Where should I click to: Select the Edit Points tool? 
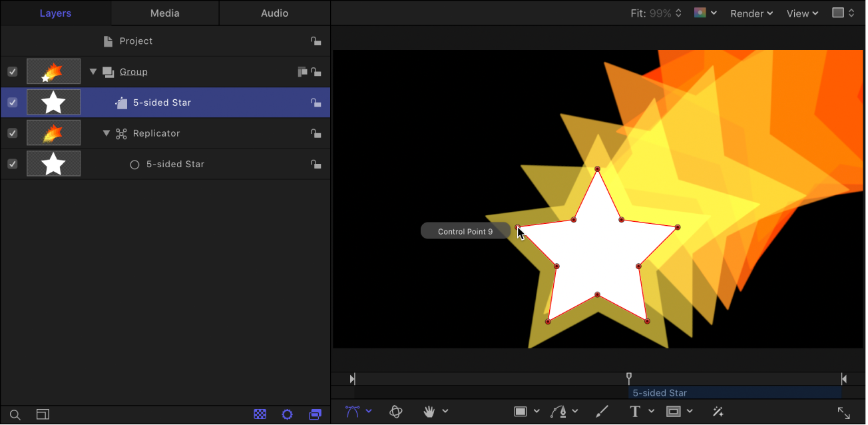[352, 411]
